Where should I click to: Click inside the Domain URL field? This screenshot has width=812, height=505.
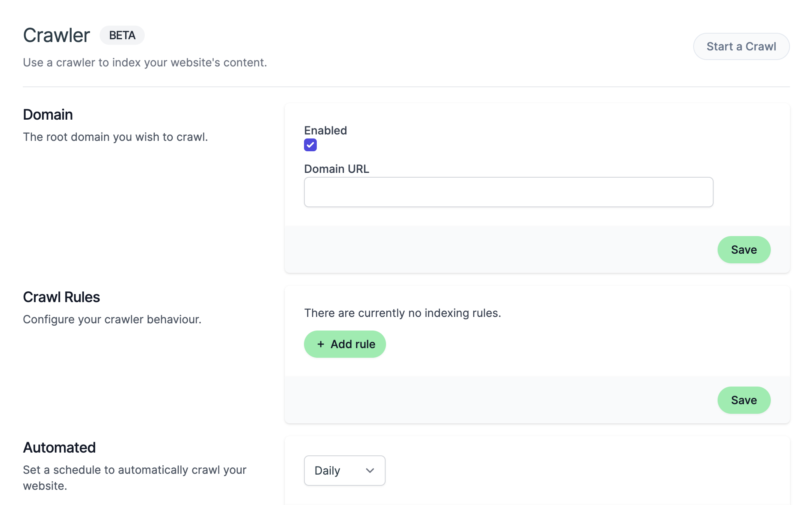[508, 192]
